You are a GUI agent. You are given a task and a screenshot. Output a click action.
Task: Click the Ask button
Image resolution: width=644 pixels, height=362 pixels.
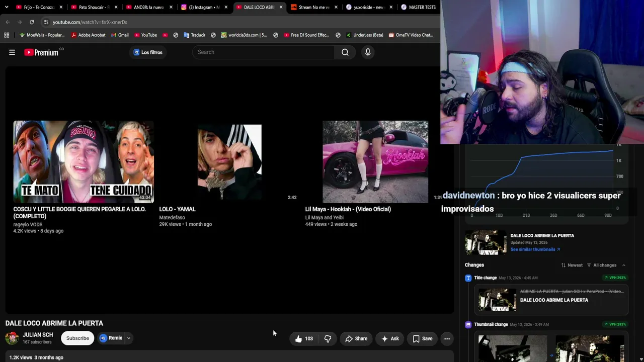pyautogui.click(x=390, y=339)
